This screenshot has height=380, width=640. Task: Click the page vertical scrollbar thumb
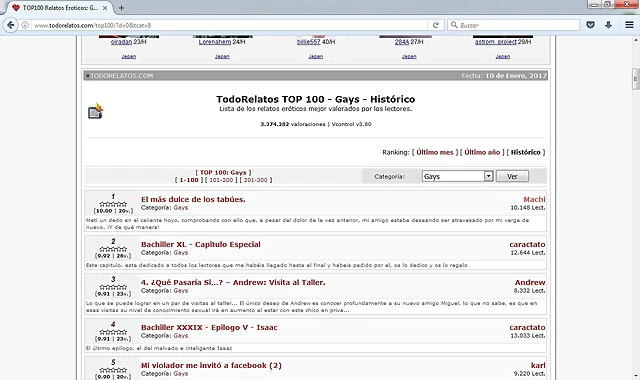tap(636, 79)
